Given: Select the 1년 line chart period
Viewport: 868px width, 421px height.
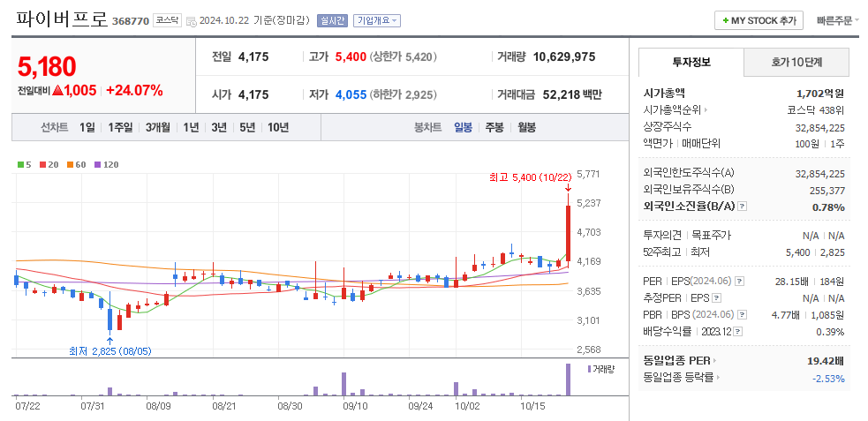Looking at the screenshot, I should click(191, 127).
